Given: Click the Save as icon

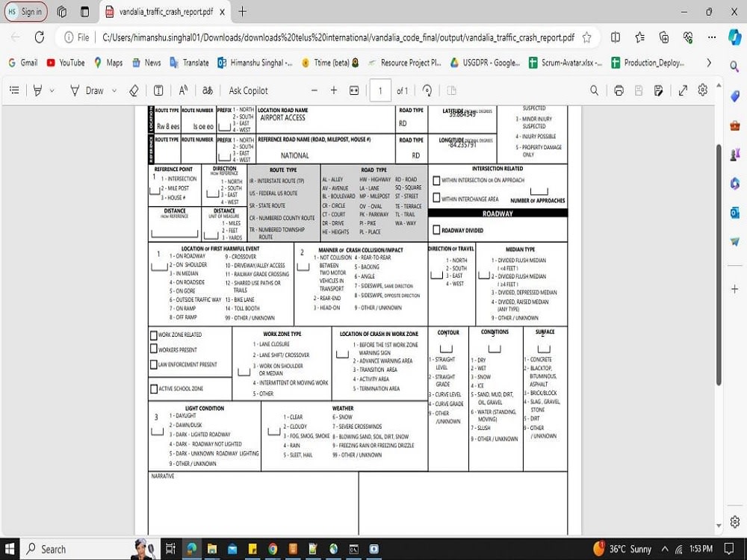Looking at the screenshot, I should click(x=658, y=90).
